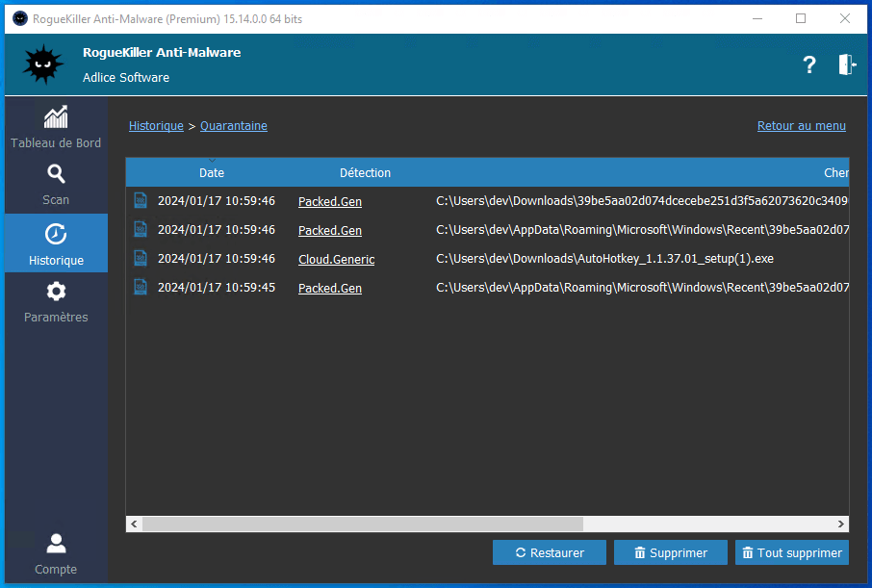Click file icon of AutoHotkey setup row
This screenshot has height=588, width=872.
point(141,259)
